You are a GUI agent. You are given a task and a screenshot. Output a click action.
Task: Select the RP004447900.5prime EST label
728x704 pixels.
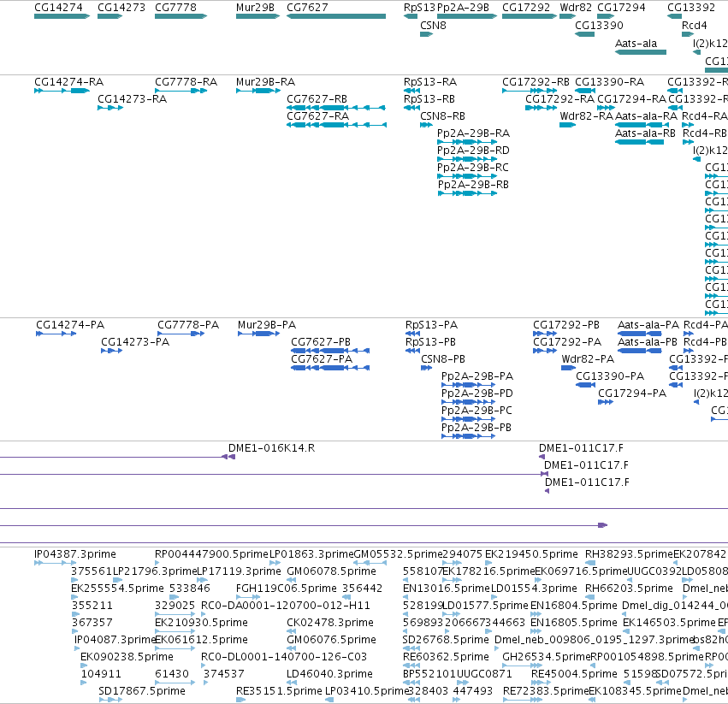211,554
